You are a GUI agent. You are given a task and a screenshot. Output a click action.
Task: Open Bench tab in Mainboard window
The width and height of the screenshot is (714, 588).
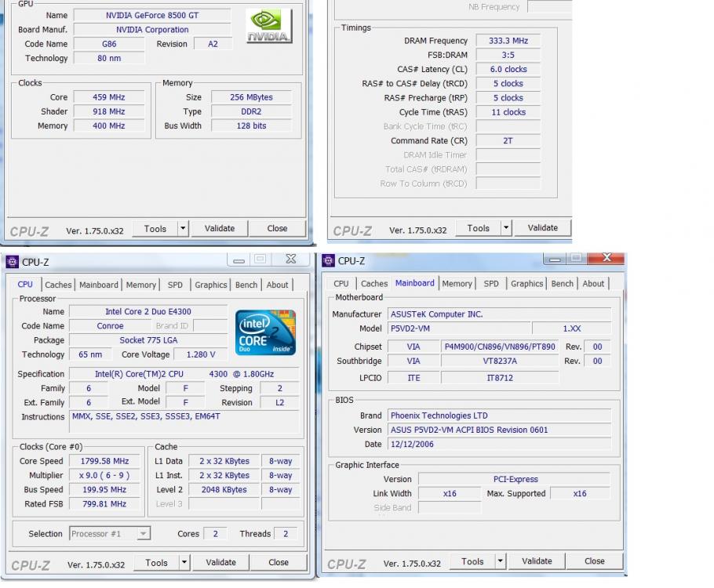click(x=563, y=284)
